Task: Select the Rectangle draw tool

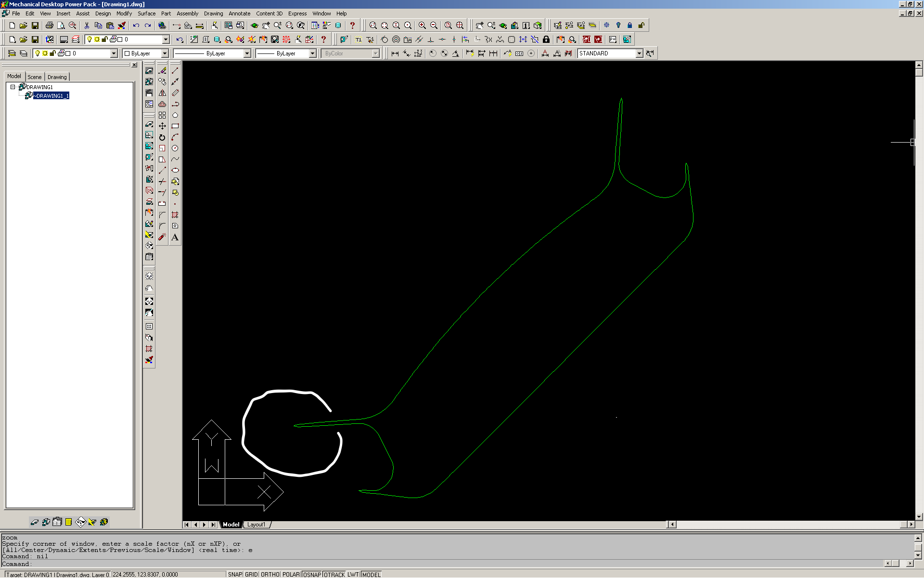Action: [x=175, y=126]
